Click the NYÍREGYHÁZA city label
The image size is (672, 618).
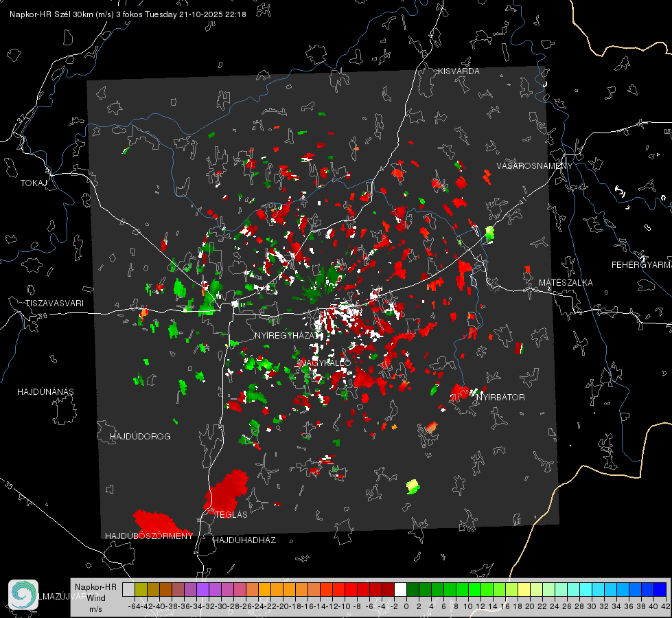point(285,336)
